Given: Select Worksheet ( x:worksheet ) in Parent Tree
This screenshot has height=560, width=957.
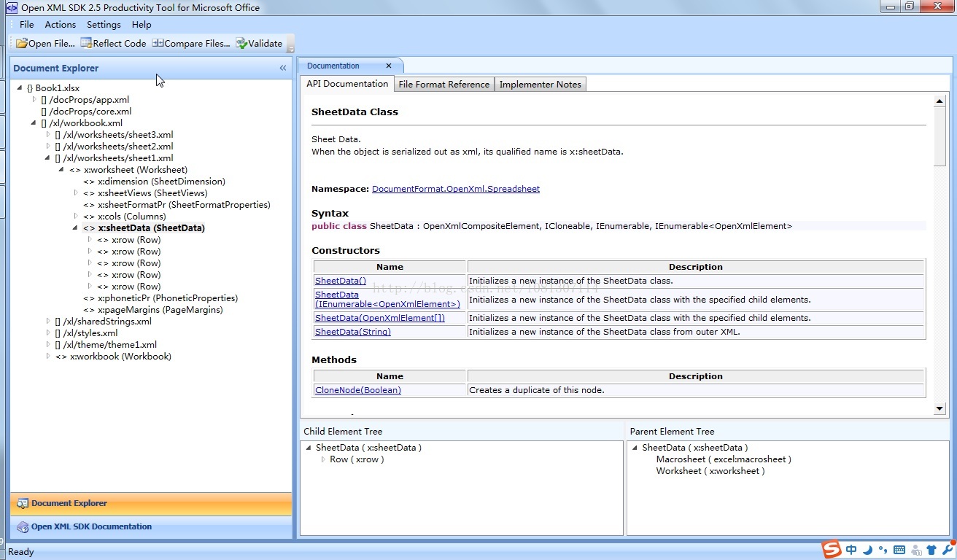Looking at the screenshot, I should click(x=710, y=471).
